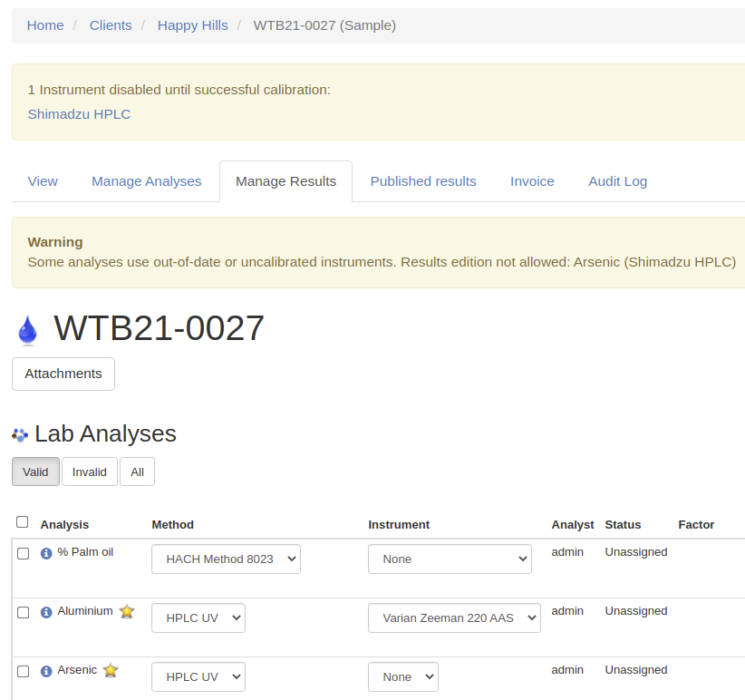This screenshot has height=700, width=745.
Task: Tick the Arsenic row checkbox
Action: [x=24, y=672]
